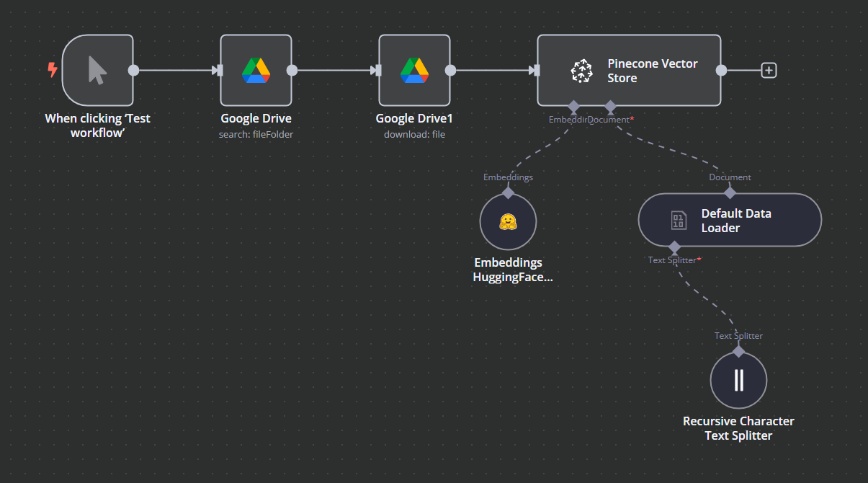Click the 'Google Drive1' node title
The image size is (868, 483).
click(414, 118)
